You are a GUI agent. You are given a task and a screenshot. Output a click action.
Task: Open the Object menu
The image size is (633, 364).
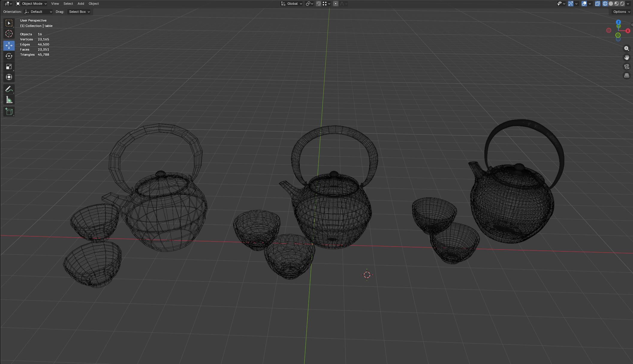(94, 4)
